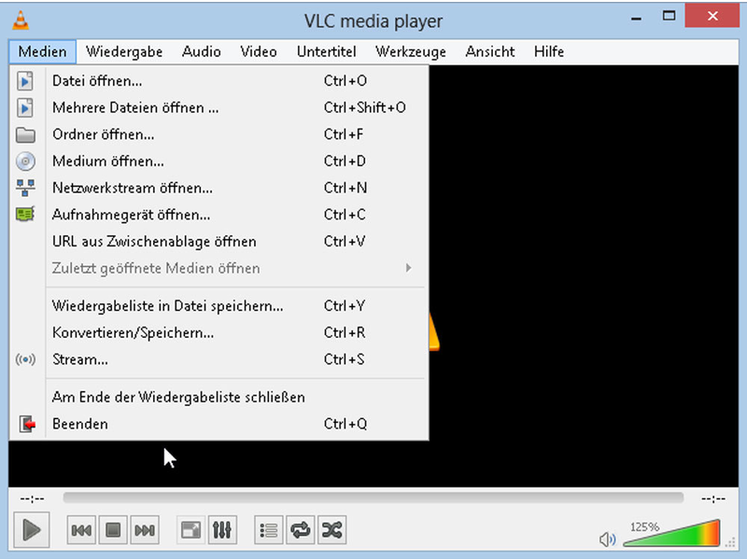The image size is (747, 560).
Task: Stop playback
Action: (x=113, y=530)
